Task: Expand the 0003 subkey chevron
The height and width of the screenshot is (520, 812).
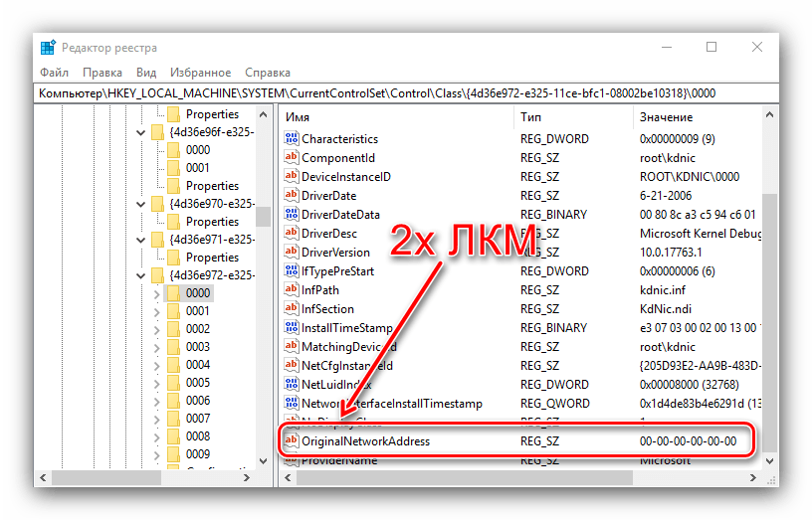Action: pyautogui.click(x=156, y=347)
